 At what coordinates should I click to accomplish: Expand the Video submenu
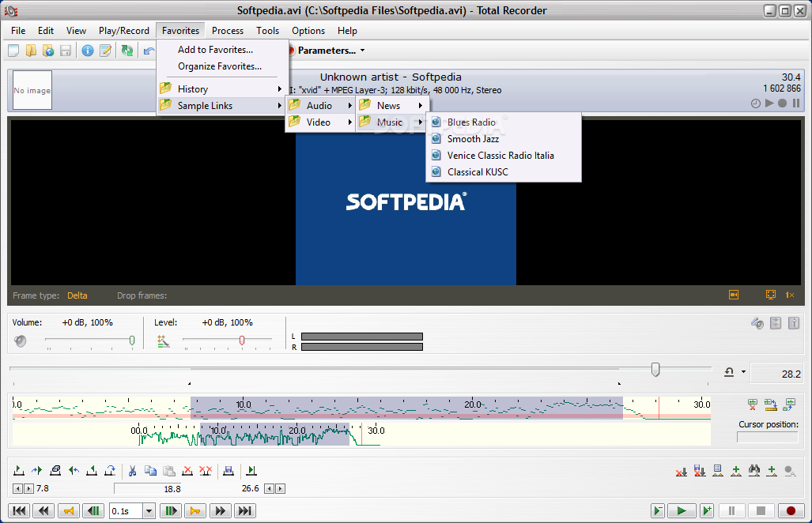click(x=320, y=122)
